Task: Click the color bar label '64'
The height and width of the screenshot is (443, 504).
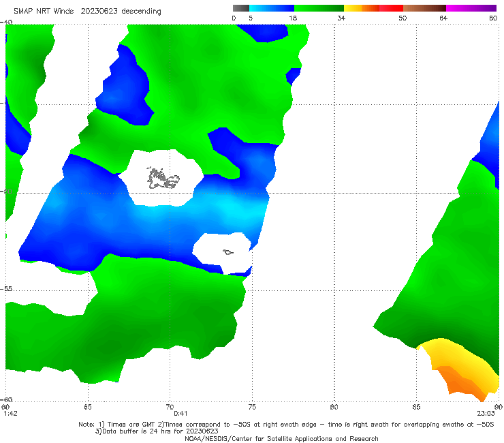Action: 443,18
